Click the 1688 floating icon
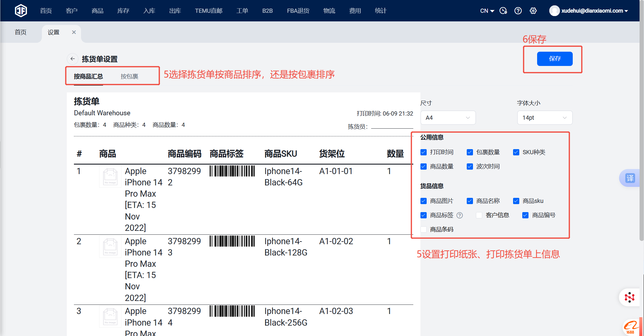Viewport: 644px width, 336px height. coord(631,327)
